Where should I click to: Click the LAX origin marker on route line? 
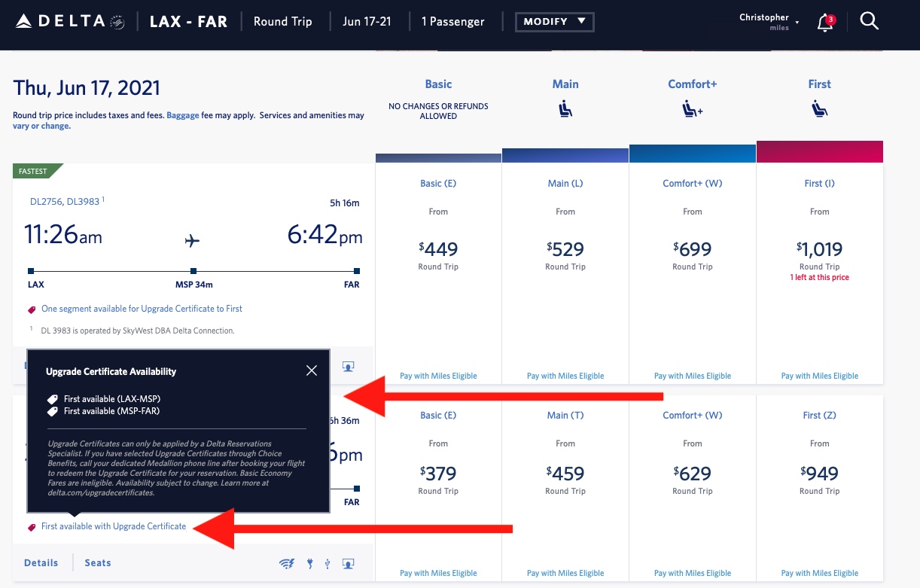pos(31,271)
